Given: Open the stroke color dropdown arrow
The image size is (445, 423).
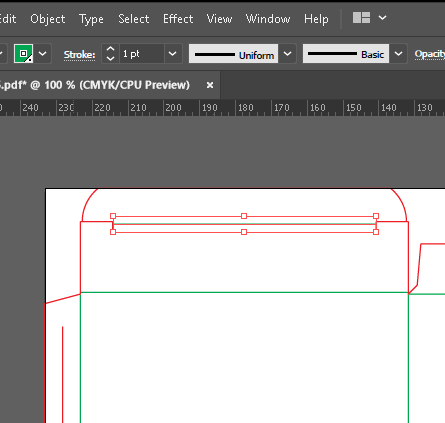Looking at the screenshot, I should (x=43, y=53).
